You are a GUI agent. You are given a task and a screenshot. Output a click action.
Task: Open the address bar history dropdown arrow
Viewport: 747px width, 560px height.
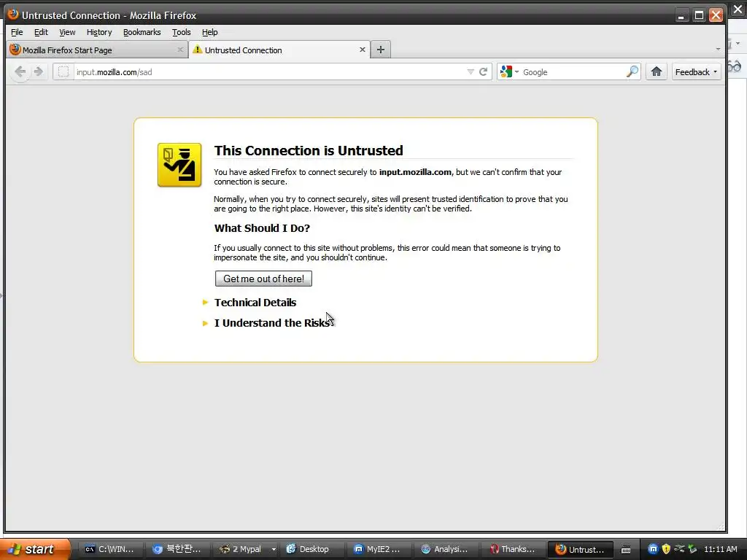[471, 72]
